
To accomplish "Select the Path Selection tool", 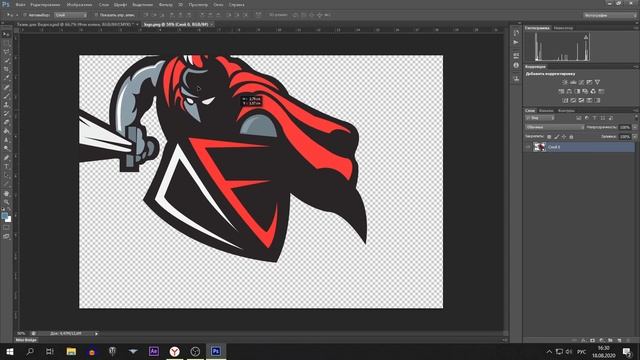I will (6, 176).
